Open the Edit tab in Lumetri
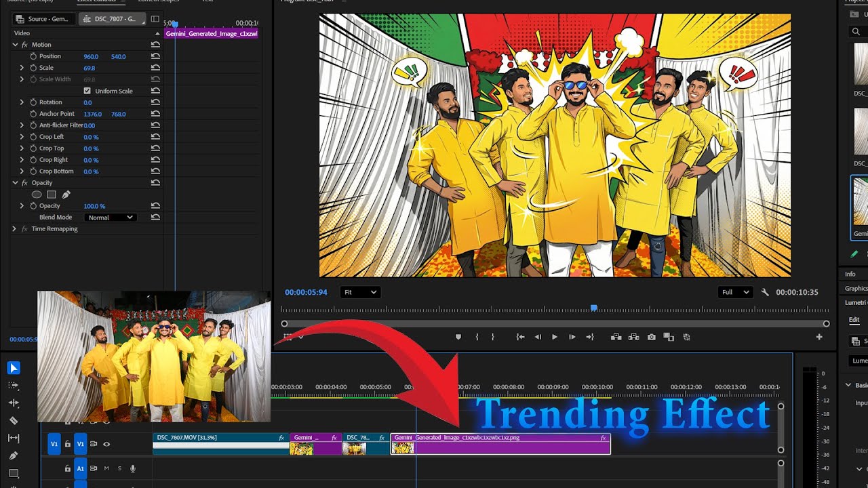Viewport: 868px width, 488px height. point(854,320)
